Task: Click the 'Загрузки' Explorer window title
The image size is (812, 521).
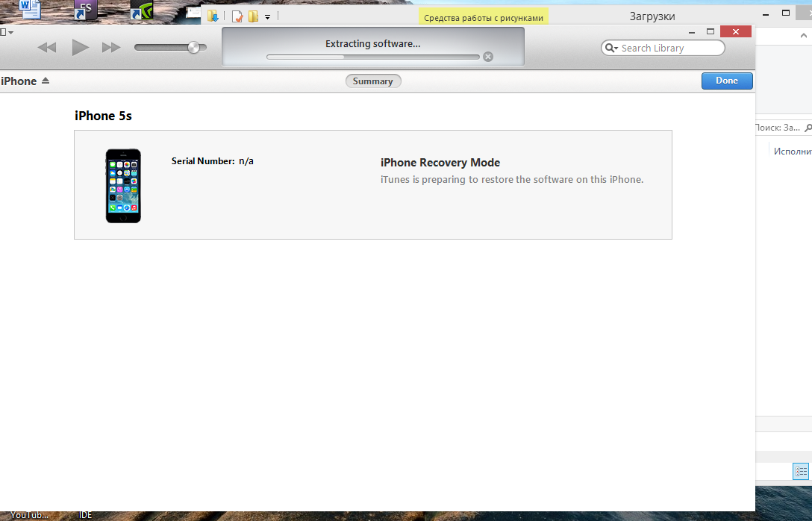Action: pyautogui.click(x=652, y=16)
